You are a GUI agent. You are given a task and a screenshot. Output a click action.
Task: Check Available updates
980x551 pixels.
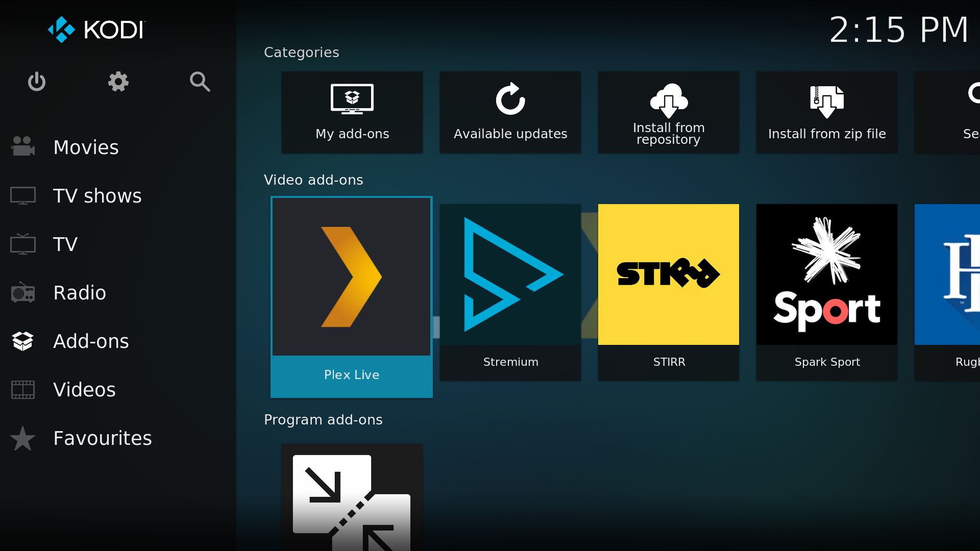(x=510, y=112)
